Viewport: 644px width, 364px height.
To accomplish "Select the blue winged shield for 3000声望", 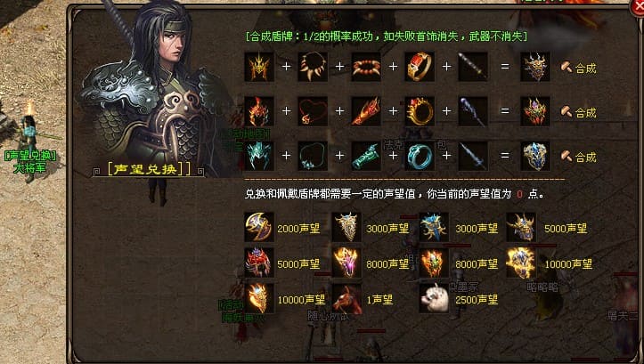I will (x=435, y=227).
